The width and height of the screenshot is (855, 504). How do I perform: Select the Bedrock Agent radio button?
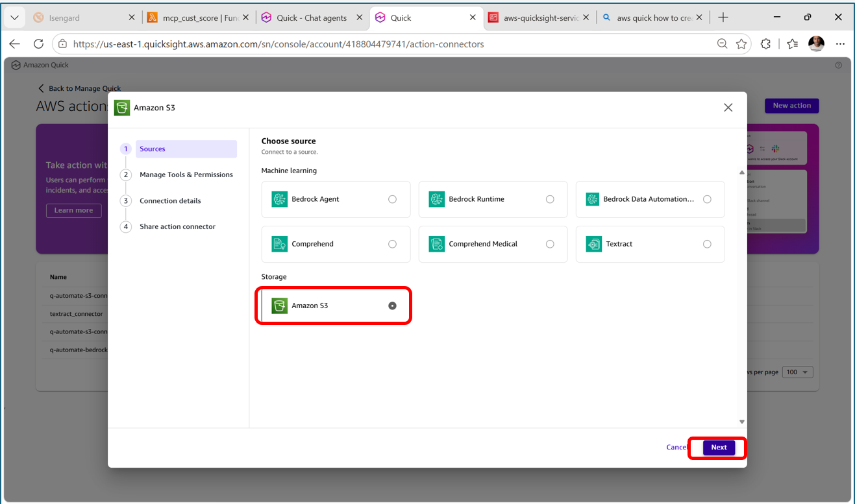click(x=392, y=199)
